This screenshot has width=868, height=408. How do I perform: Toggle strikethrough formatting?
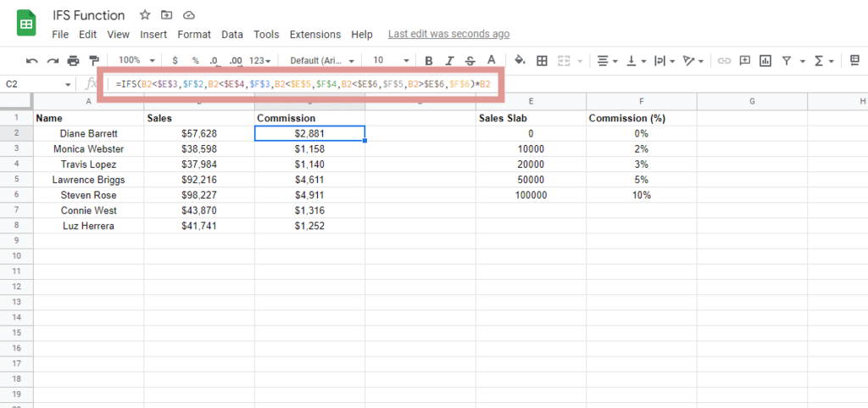pyautogui.click(x=470, y=60)
